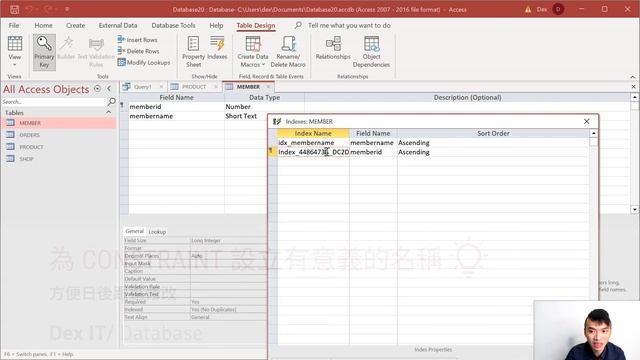Click the scroll-down arrow of the design grid
Image resolution: width=640 pixels, height=360 pixels.
634,209
